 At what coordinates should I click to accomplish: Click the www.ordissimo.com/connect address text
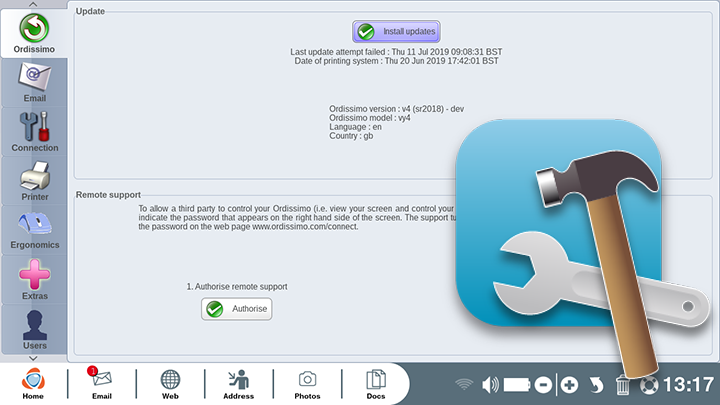point(305,226)
